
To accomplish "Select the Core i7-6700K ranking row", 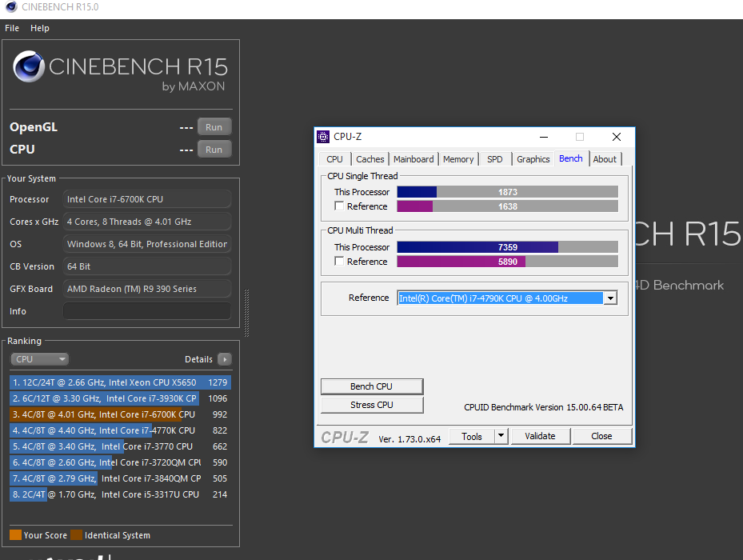I will (x=120, y=414).
